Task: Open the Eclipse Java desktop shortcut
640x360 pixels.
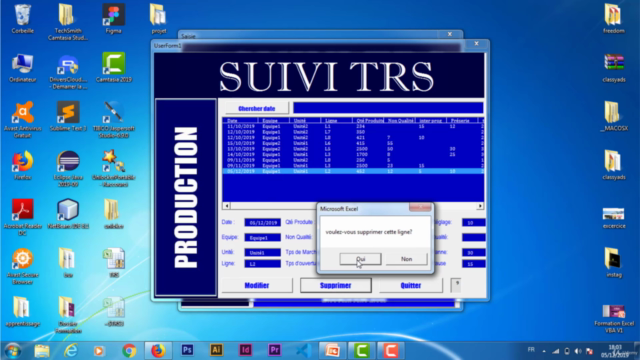Action: pos(68,169)
